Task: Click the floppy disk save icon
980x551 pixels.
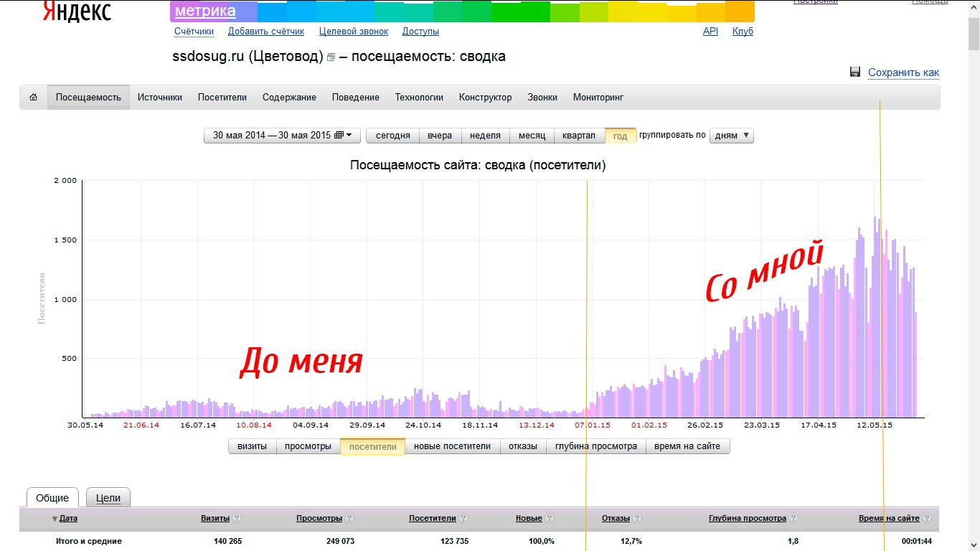Action: pos(855,72)
